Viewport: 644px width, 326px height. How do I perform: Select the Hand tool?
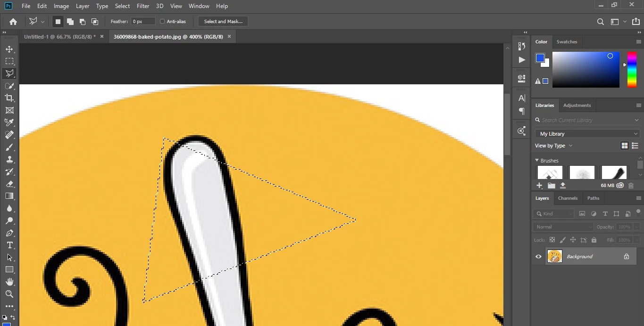click(9, 282)
